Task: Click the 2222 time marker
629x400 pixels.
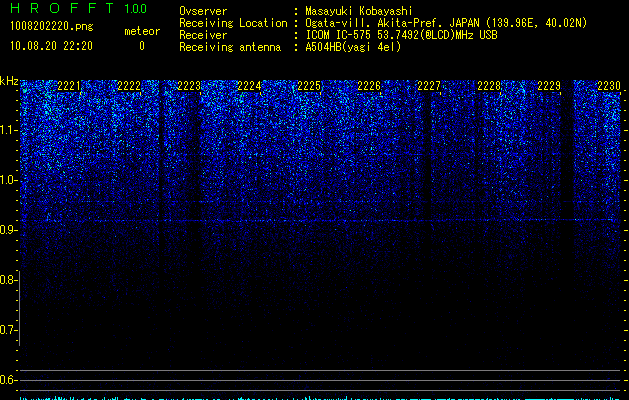Action: pos(129,86)
